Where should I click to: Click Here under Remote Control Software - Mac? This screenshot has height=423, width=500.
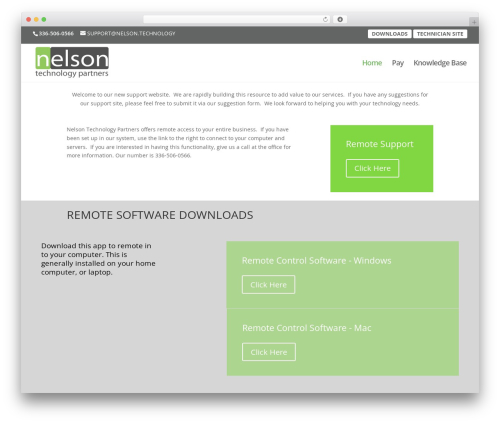pyautogui.click(x=269, y=352)
